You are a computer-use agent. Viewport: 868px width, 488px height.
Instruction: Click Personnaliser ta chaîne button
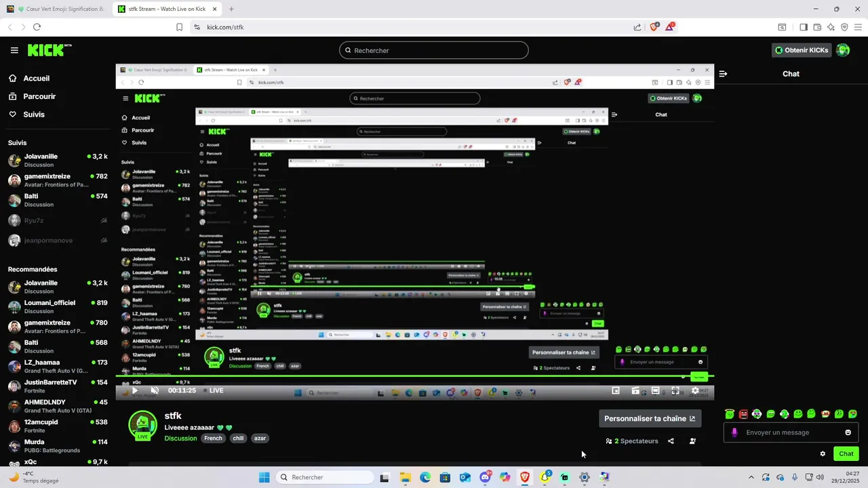click(650, 418)
